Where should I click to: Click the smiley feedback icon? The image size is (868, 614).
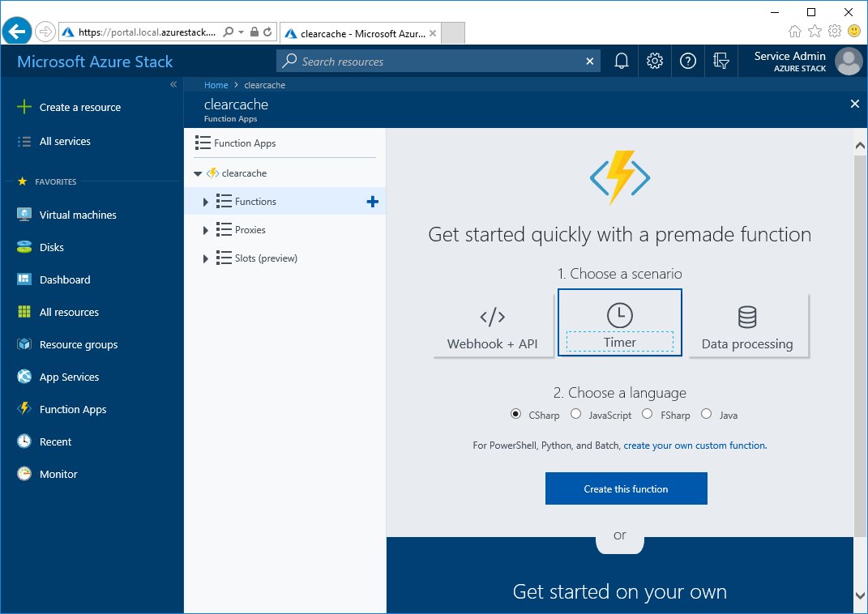pos(854,31)
